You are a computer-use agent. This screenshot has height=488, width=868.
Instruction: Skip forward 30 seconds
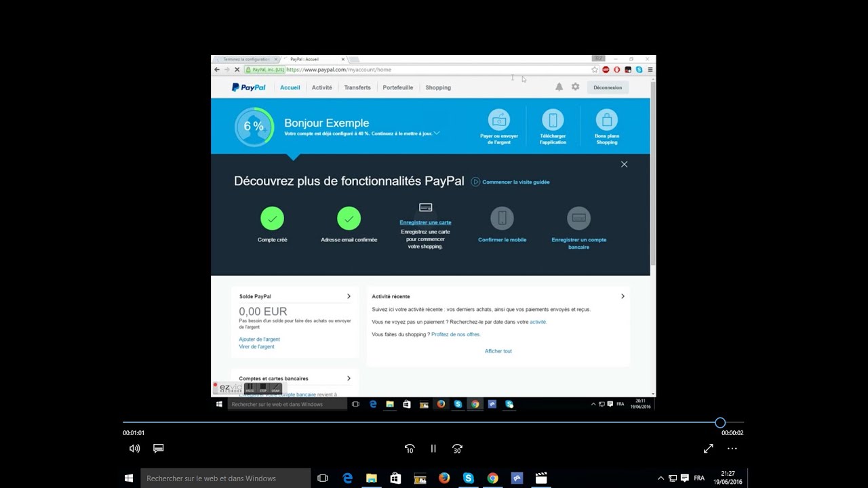click(457, 449)
